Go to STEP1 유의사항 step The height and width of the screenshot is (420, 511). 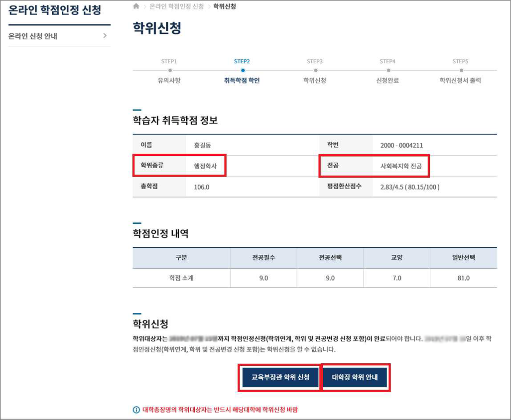tap(169, 80)
